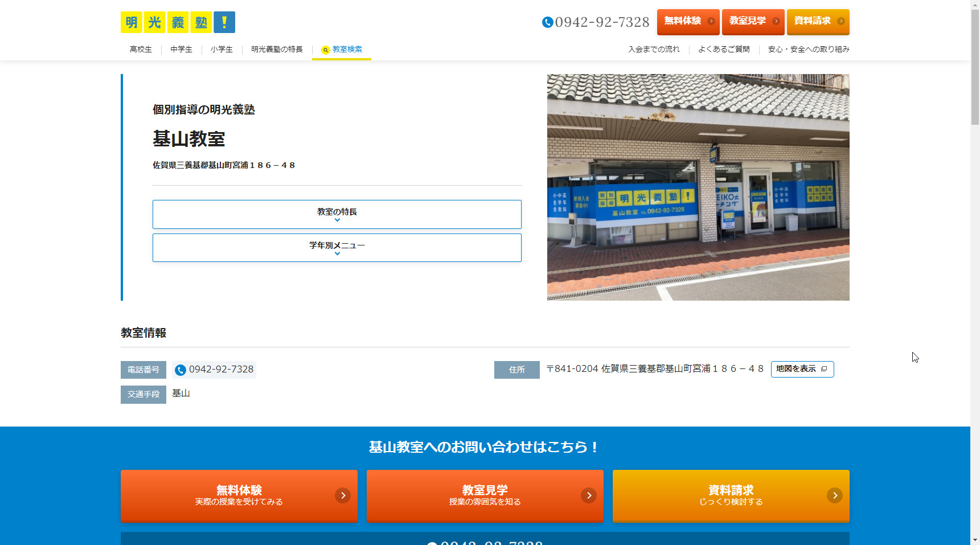The width and height of the screenshot is (980, 545).
Task: Click address line under 基山教室 heading
Action: point(224,165)
